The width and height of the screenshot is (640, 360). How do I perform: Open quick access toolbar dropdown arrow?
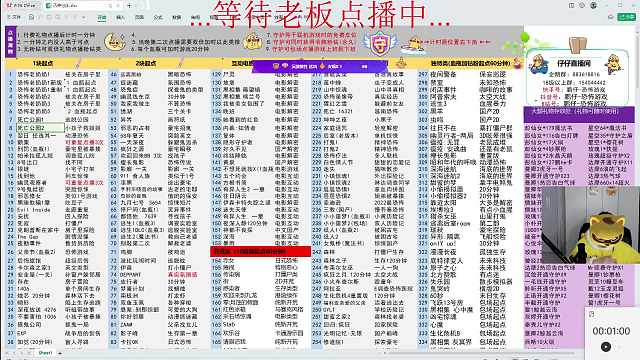point(84,18)
